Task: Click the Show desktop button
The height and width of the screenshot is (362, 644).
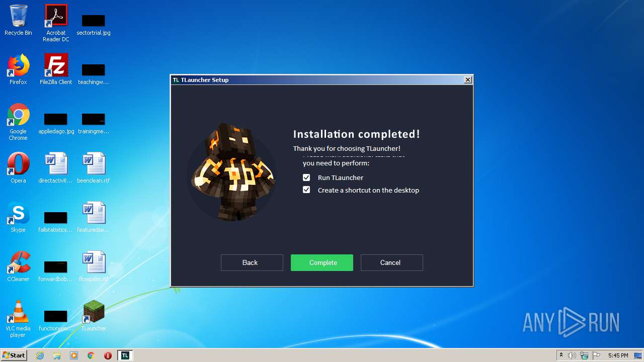Action: [x=639, y=355]
